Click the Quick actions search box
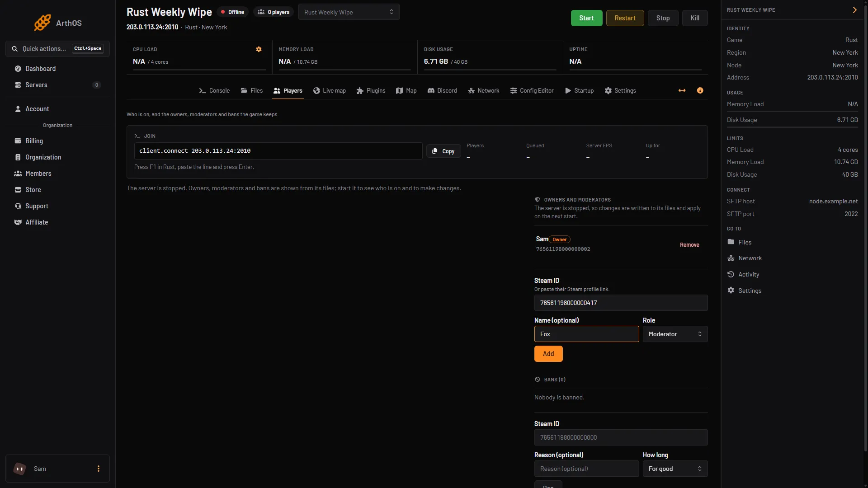 click(x=57, y=49)
